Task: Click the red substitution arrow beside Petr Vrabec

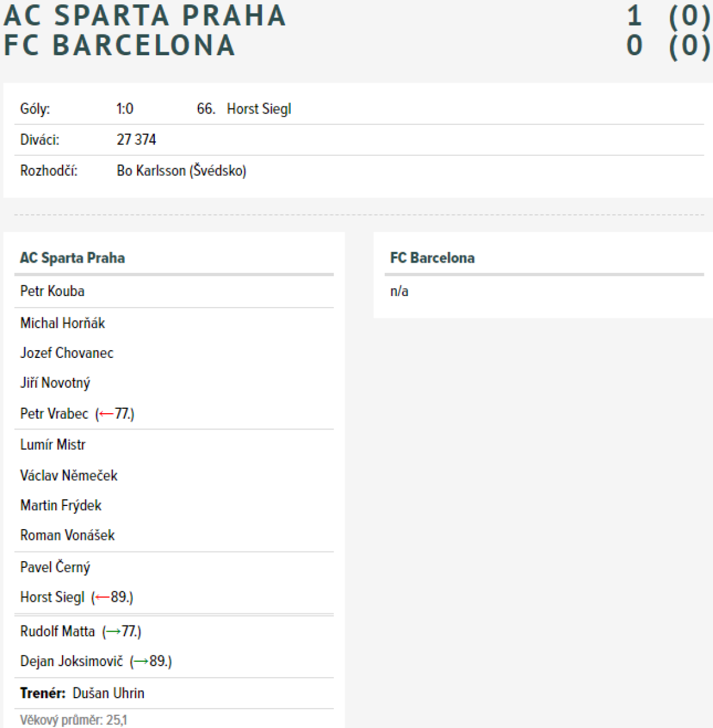Action: (x=106, y=414)
